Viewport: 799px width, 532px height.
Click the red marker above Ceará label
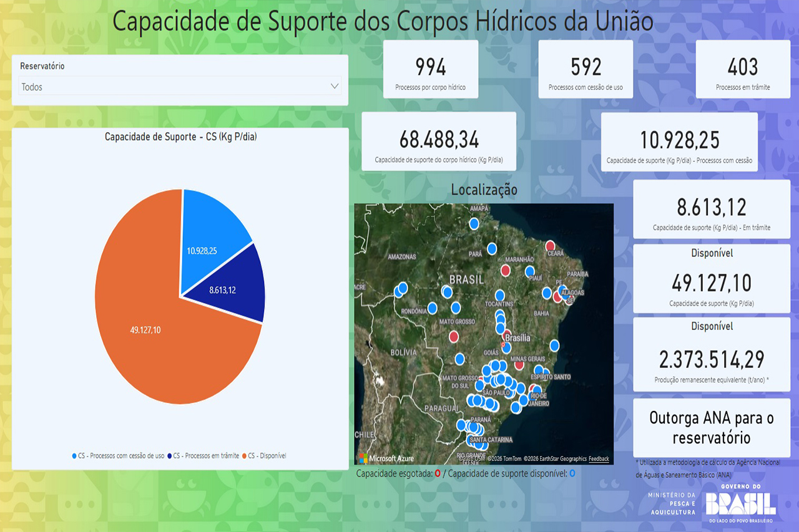click(550, 246)
